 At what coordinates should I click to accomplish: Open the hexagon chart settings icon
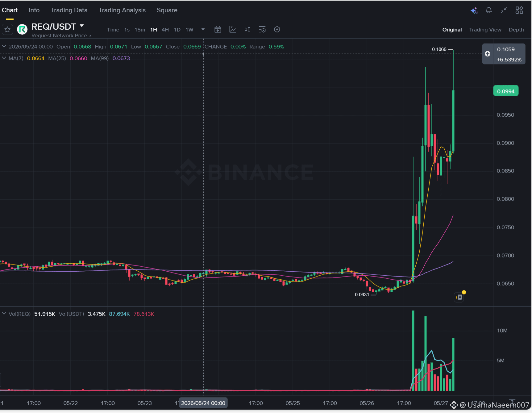coord(277,30)
